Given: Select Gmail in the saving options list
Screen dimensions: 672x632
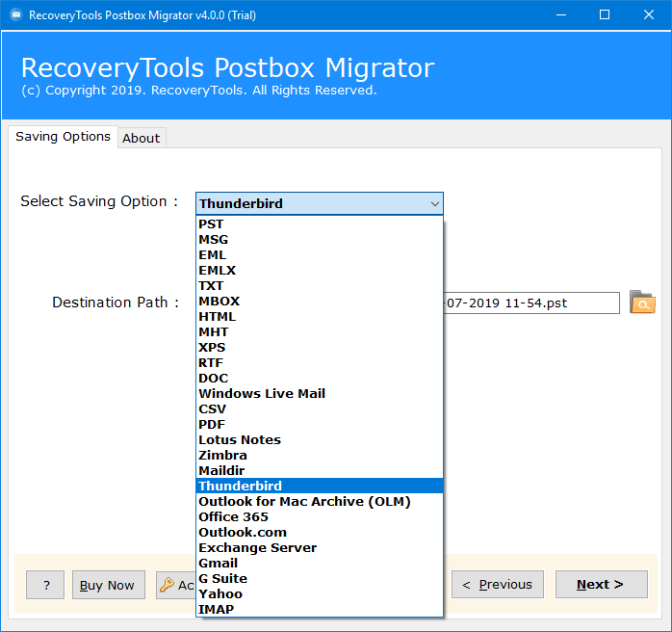Looking at the screenshot, I should pos(218,564).
